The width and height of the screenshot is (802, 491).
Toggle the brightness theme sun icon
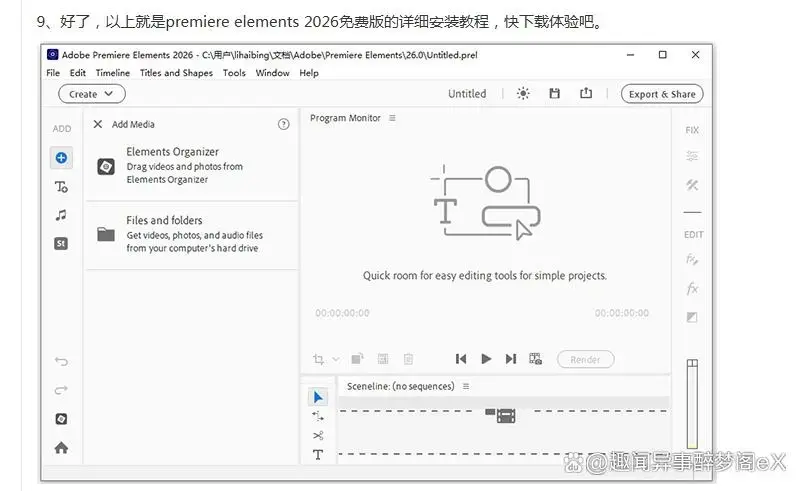pyautogui.click(x=523, y=94)
